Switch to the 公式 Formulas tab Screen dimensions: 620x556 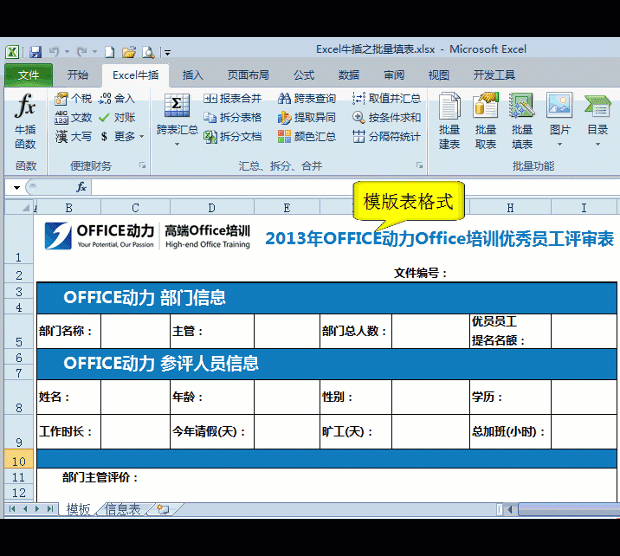pyautogui.click(x=304, y=75)
